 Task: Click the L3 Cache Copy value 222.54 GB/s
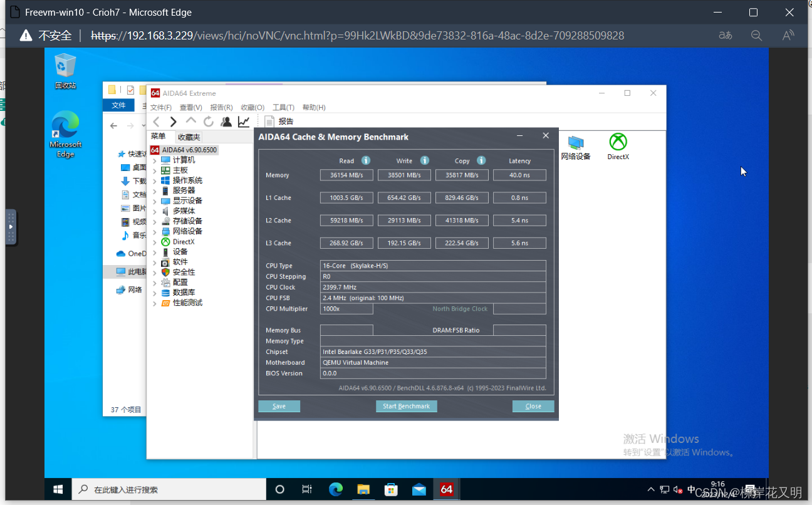(x=462, y=243)
